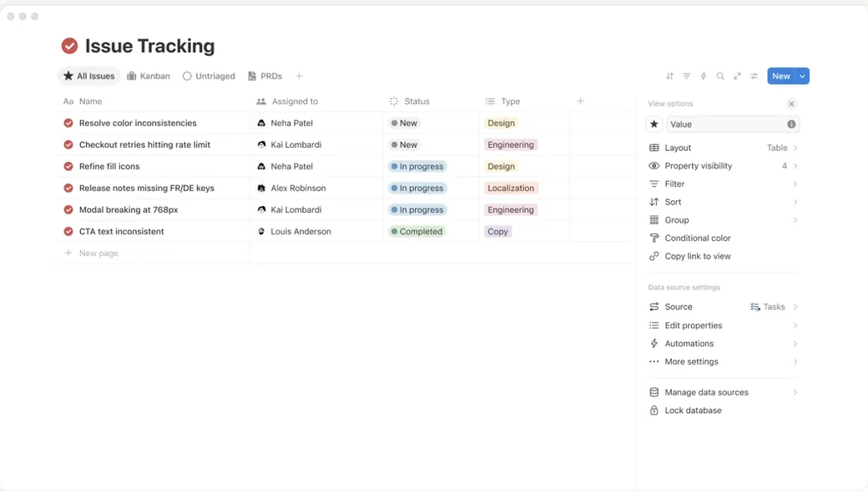The image size is (868, 493).
Task: Click Neha Patel avatar in first row
Action: pyautogui.click(x=261, y=123)
